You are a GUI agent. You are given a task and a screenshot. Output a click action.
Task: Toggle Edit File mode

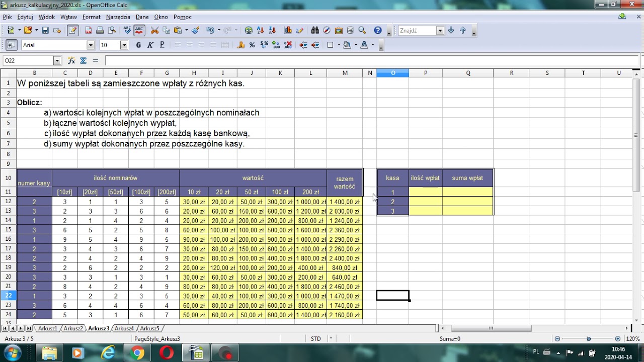(x=73, y=30)
